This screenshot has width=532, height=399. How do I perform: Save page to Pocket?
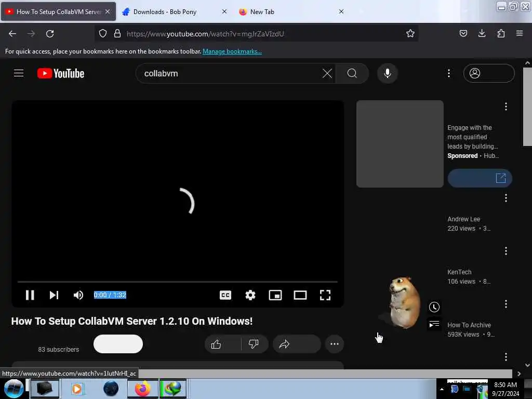pos(463,34)
